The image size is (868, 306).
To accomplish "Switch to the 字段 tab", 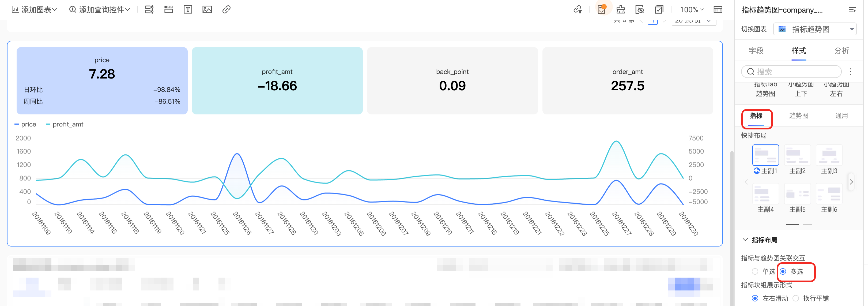I will [x=756, y=51].
